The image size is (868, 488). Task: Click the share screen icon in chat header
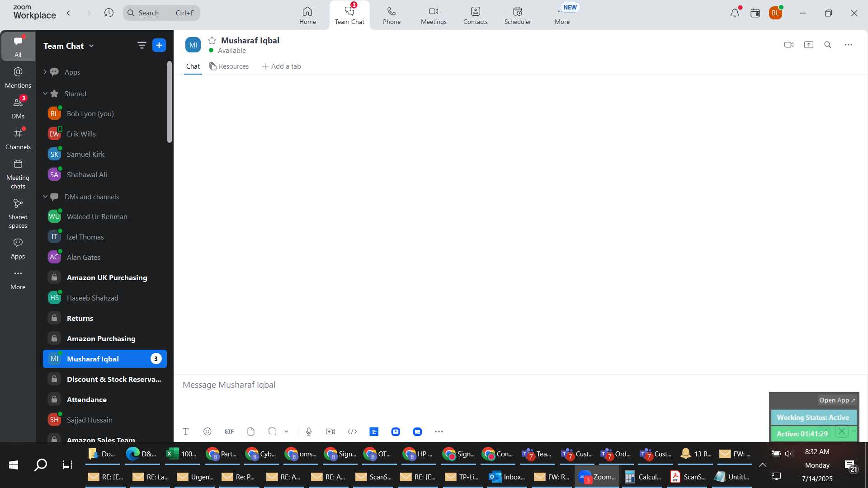(x=809, y=45)
